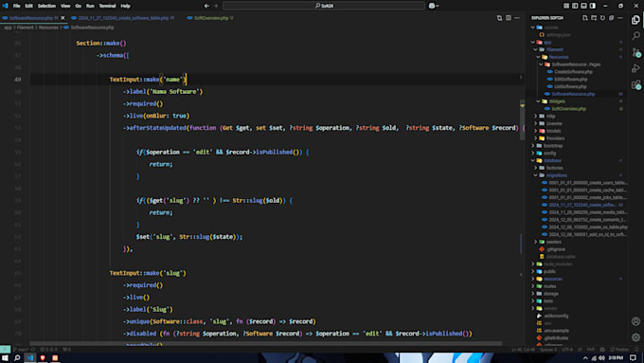Open Windows taskbar search
Image resolution: width=644 pixels, height=363 pixels.
coord(17,357)
